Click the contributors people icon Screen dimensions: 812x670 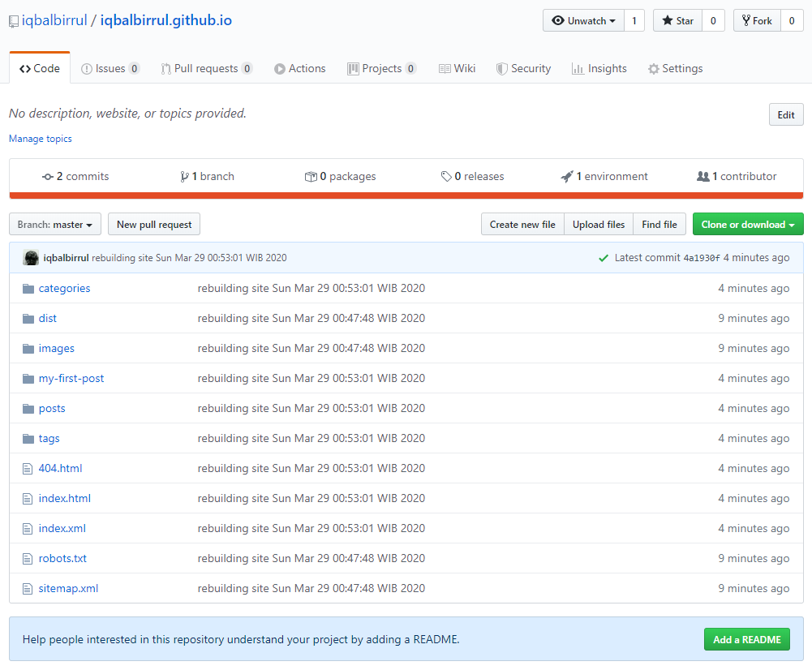point(702,177)
